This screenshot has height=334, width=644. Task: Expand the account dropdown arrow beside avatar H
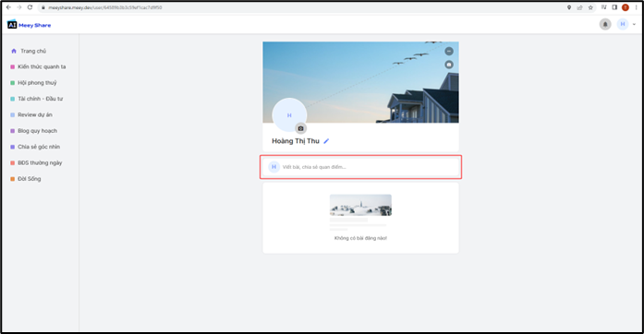[634, 24]
